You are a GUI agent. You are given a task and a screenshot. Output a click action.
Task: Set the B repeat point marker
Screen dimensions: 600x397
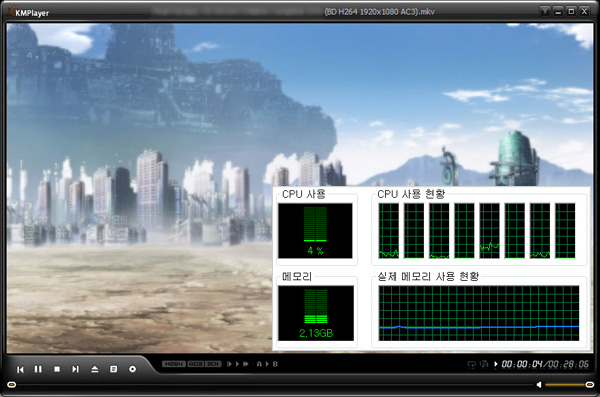275,364
